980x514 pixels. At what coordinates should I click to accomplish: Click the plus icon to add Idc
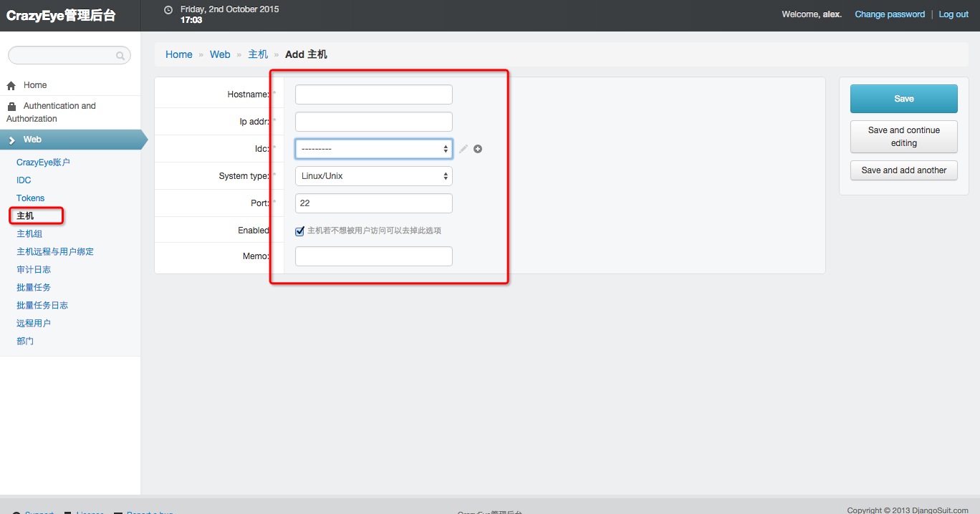[x=478, y=149]
